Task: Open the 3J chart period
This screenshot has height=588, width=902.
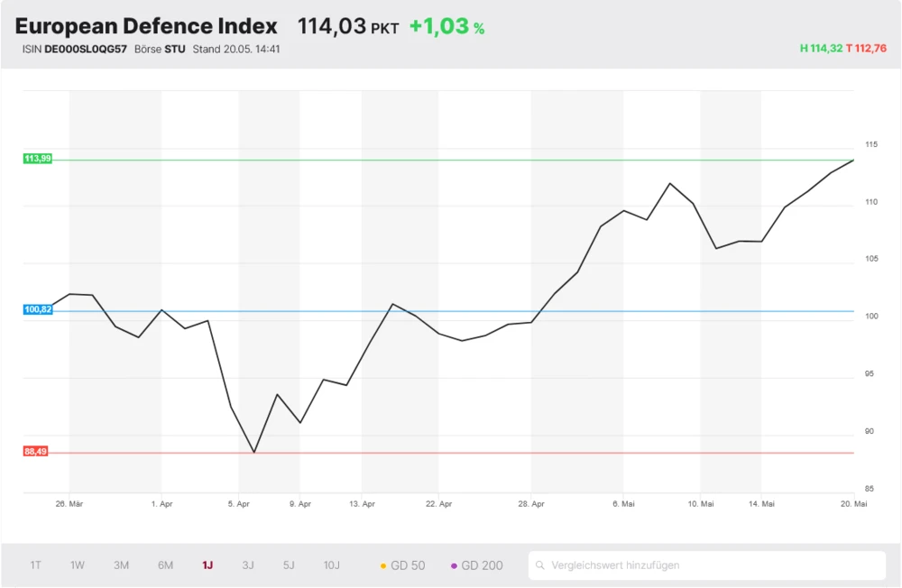Action: (247, 565)
